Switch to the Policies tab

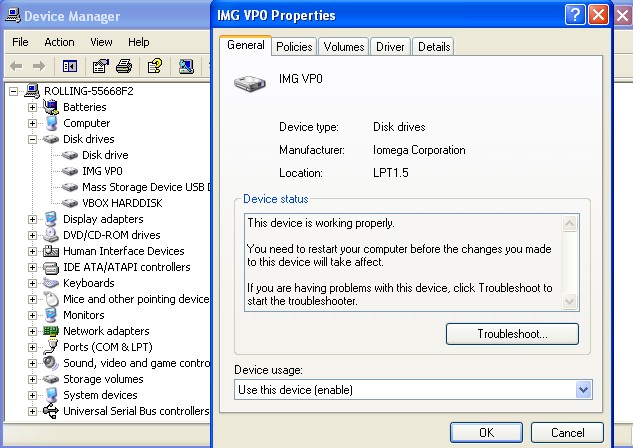tap(294, 47)
